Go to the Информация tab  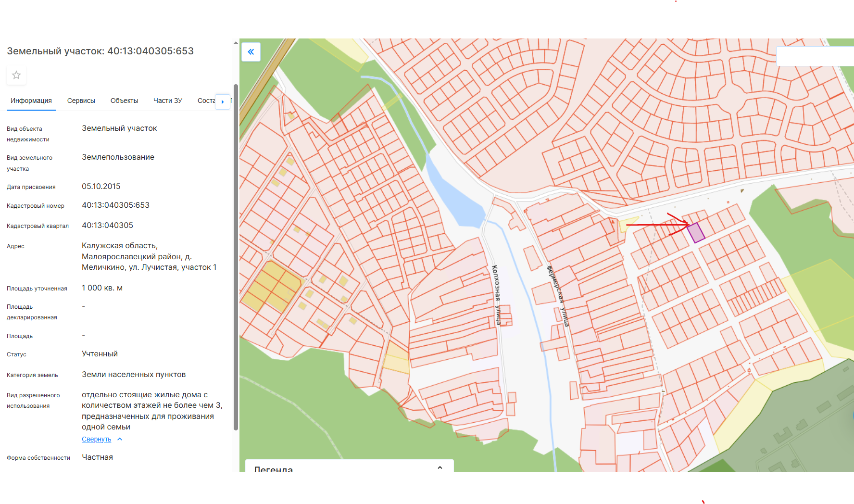[31, 101]
